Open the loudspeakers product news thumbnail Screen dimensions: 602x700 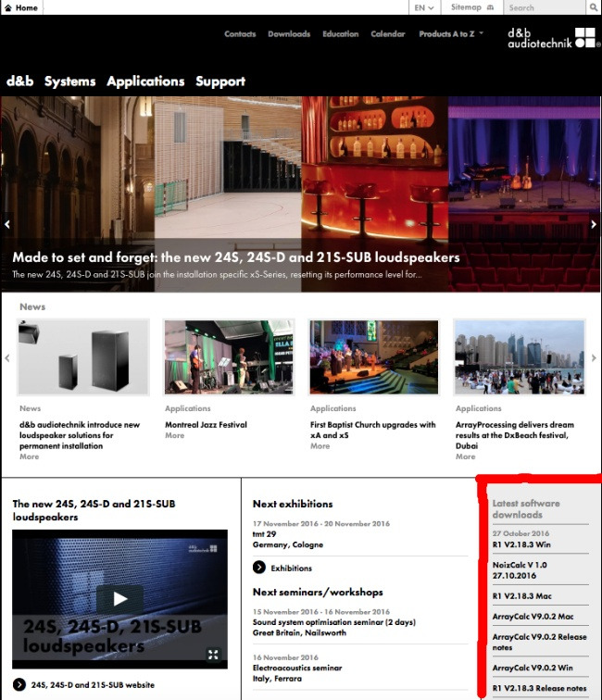pos(83,357)
